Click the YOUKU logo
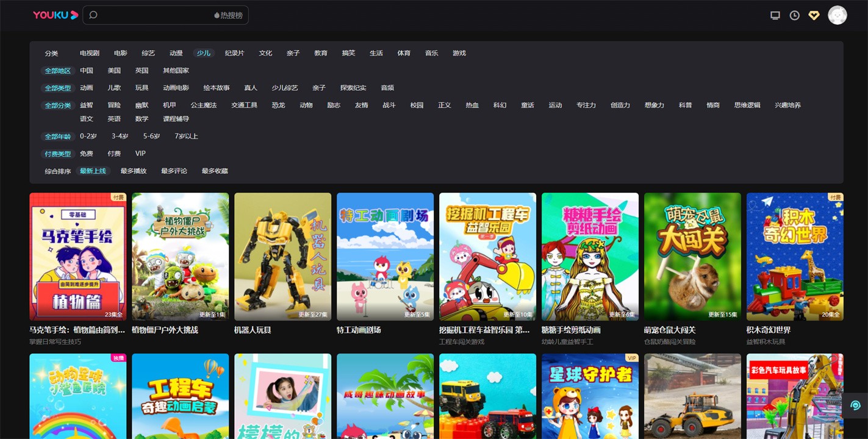Image resolution: width=868 pixels, height=439 pixels. point(56,15)
